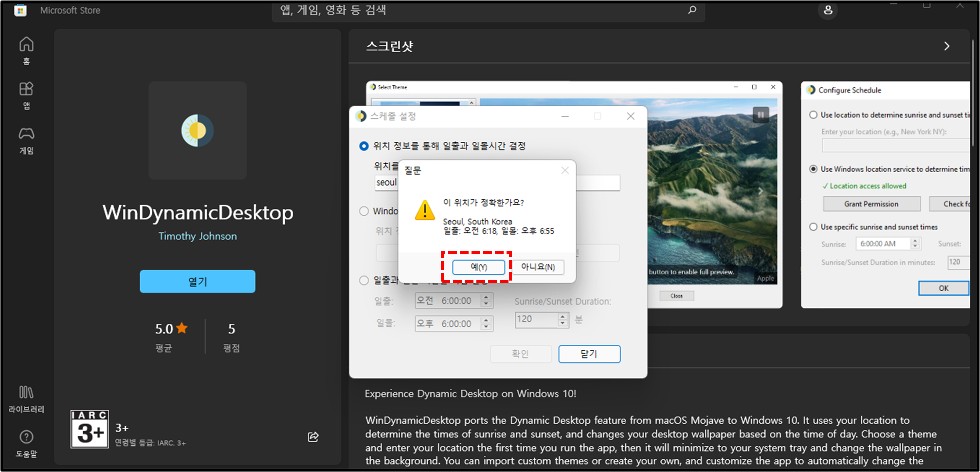Click the 'Location access allowed' text
The height and width of the screenshot is (472, 980).
tap(864, 186)
